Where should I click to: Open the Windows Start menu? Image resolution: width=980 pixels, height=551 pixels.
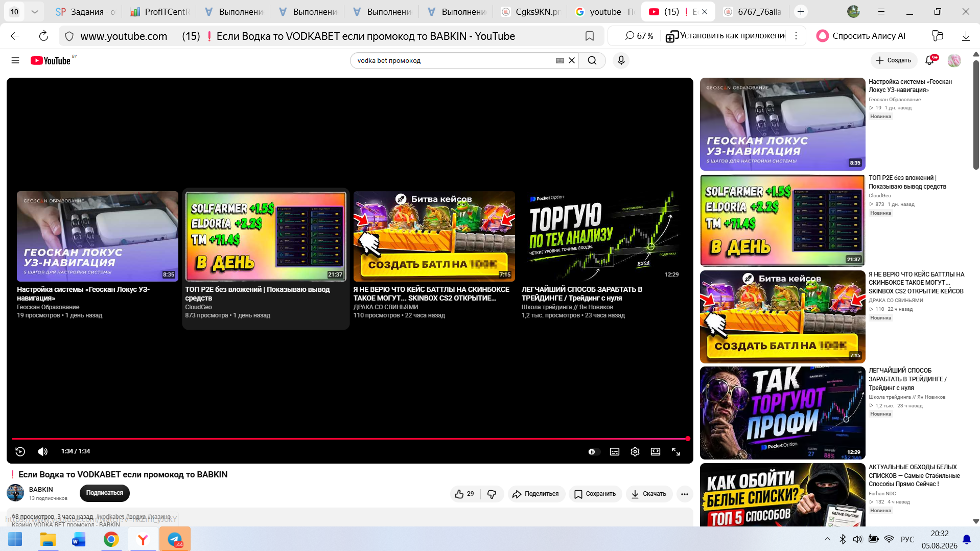pos(15,539)
